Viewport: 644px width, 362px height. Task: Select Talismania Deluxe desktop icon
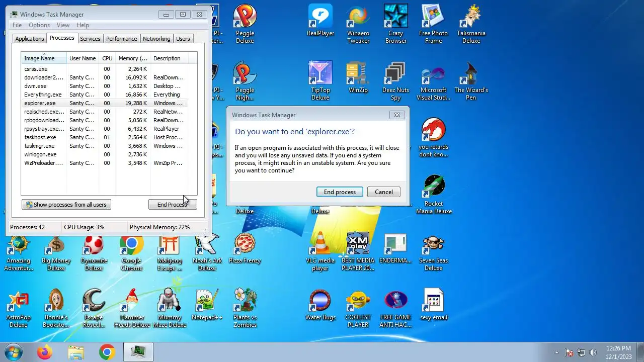click(x=471, y=24)
